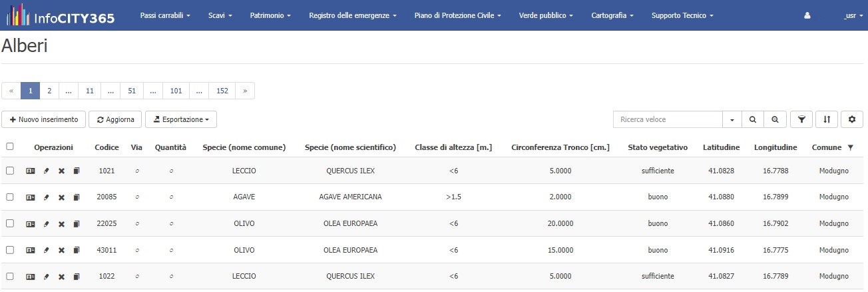Screen dimensions: 868x292
Task: Delete record 22025 using X icon
Action: [61, 224]
